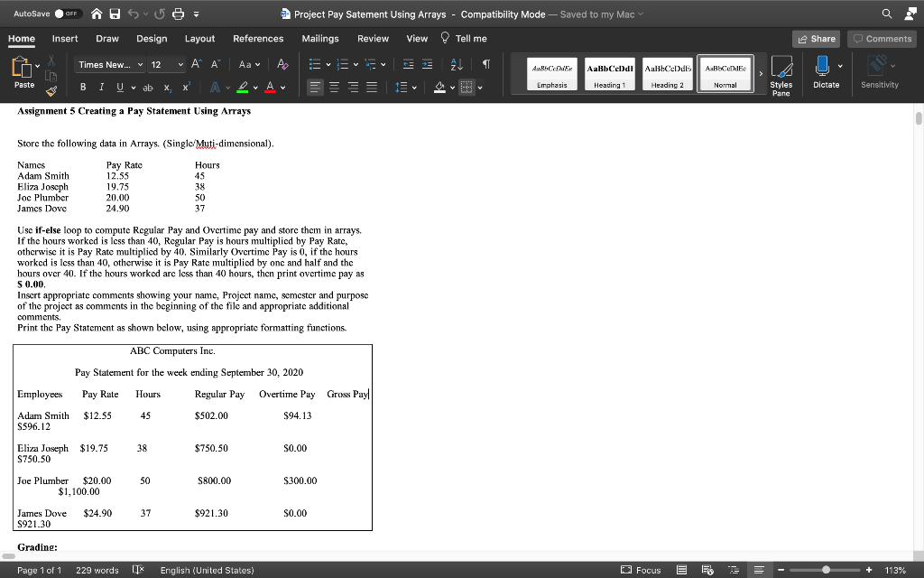This screenshot has width=924, height=578.
Task: Save the document with the disk icon
Action: [x=115, y=14]
